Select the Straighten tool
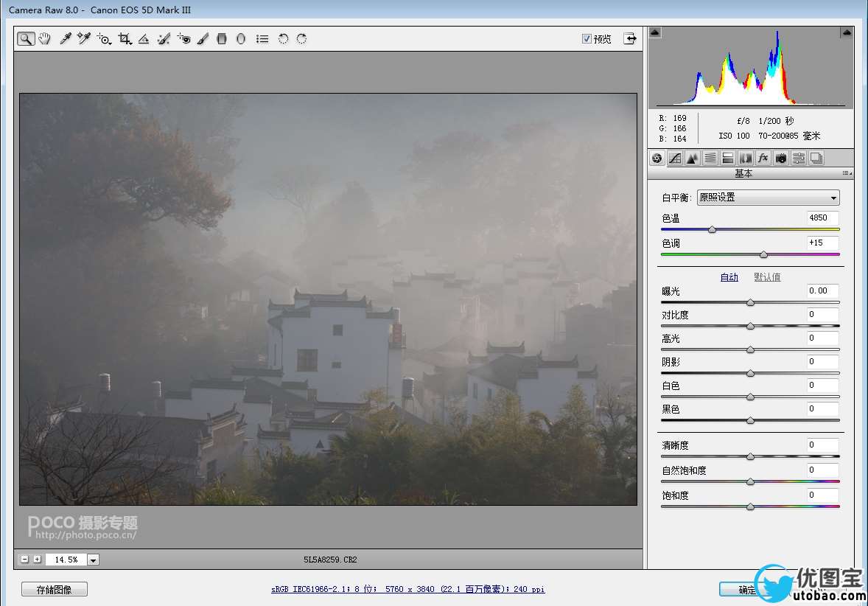 click(144, 39)
